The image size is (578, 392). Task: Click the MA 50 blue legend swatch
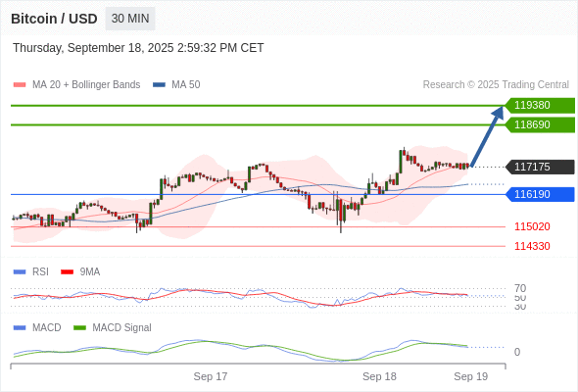pyautogui.click(x=160, y=85)
